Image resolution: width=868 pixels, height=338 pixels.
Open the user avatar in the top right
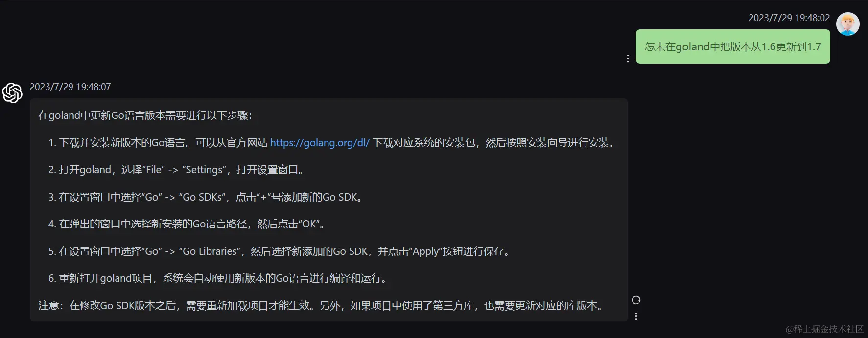pos(847,24)
